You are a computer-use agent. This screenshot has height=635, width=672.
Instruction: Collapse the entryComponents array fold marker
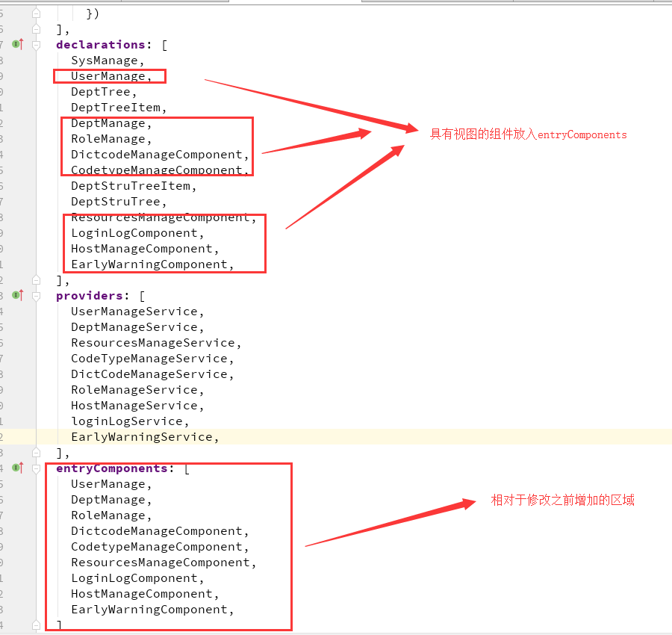pos(36,468)
